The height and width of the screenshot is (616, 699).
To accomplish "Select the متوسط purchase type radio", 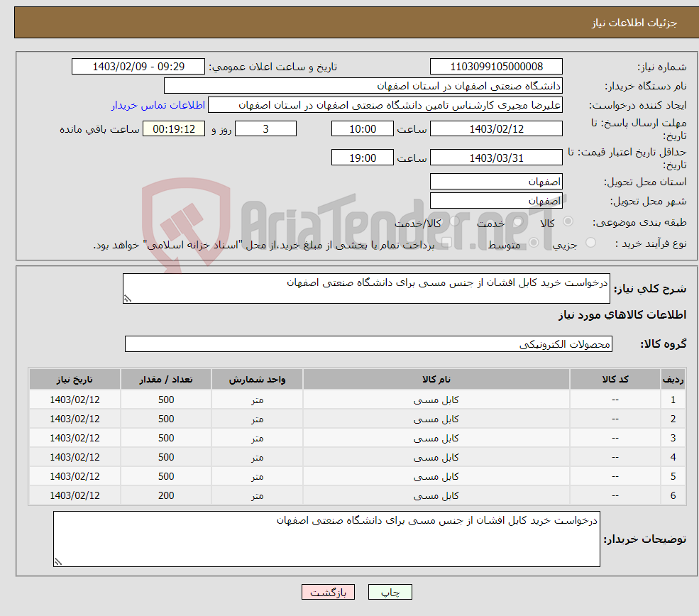I will [534, 243].
